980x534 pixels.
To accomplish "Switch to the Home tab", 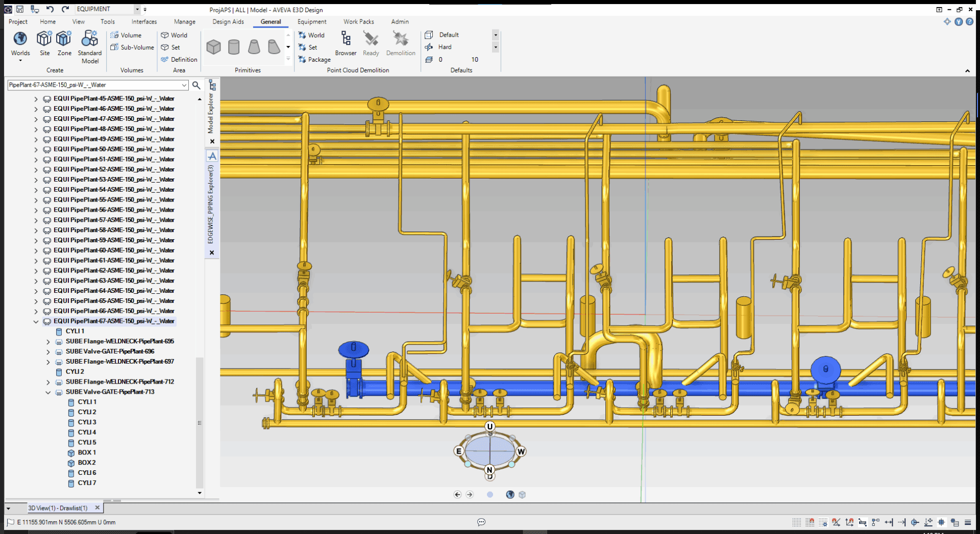I will click(47, 21).
